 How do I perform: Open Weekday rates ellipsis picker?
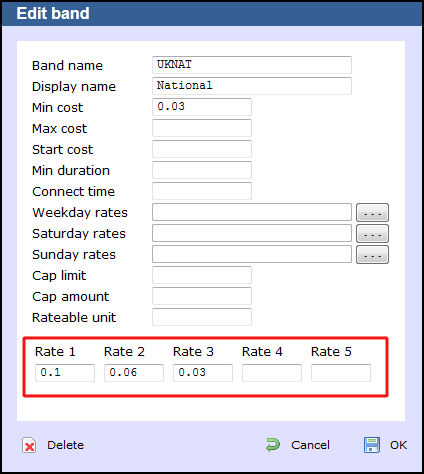(372, 212)
